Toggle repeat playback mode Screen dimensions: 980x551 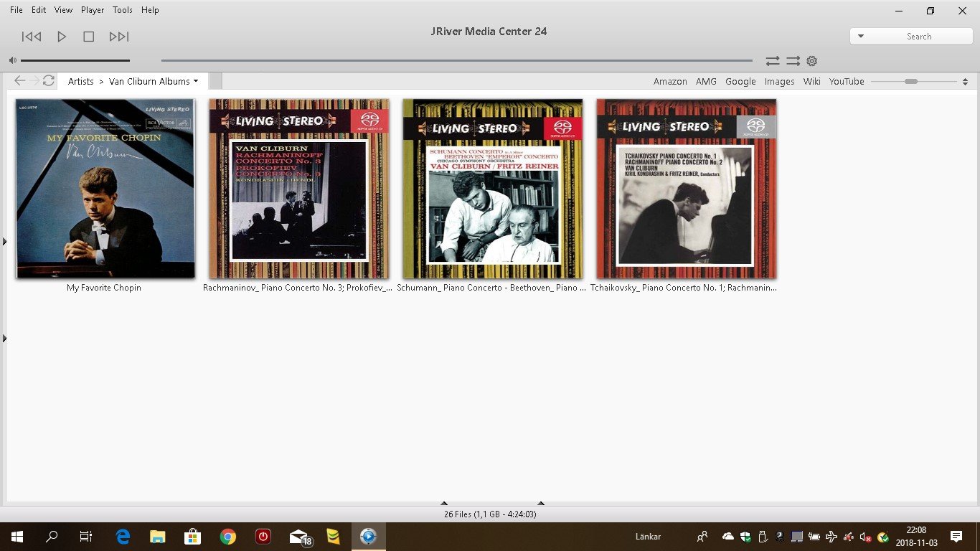[773, 61]
